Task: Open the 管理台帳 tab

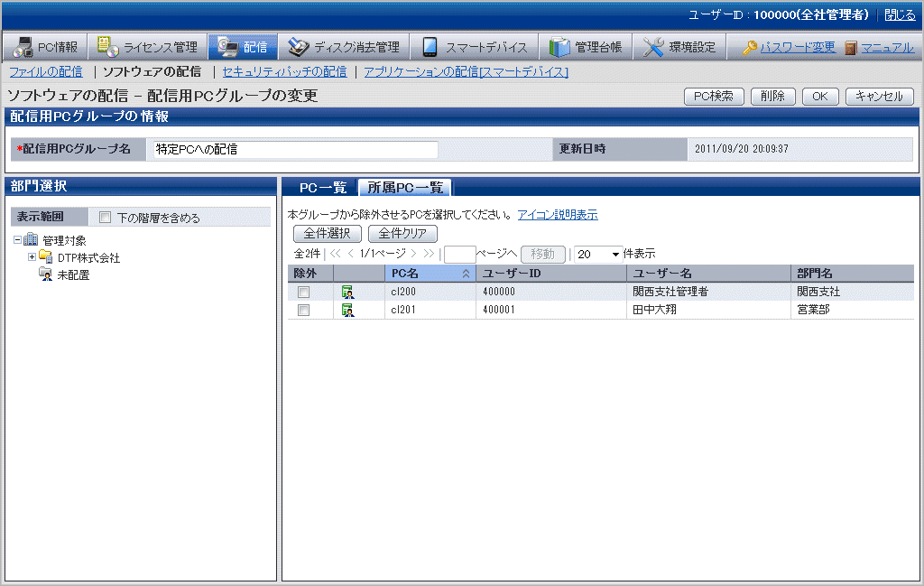Action: coord(585,47)
